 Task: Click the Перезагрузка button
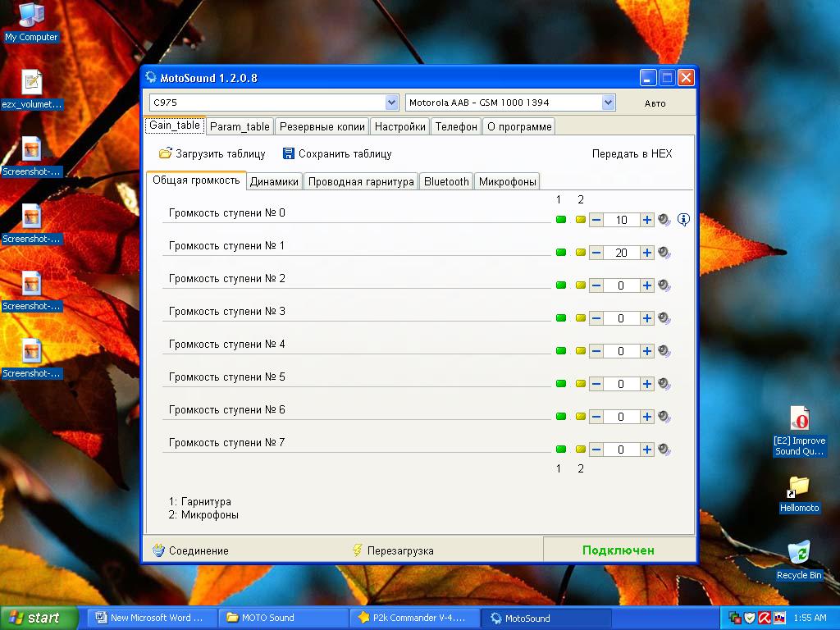coord(393,550)
